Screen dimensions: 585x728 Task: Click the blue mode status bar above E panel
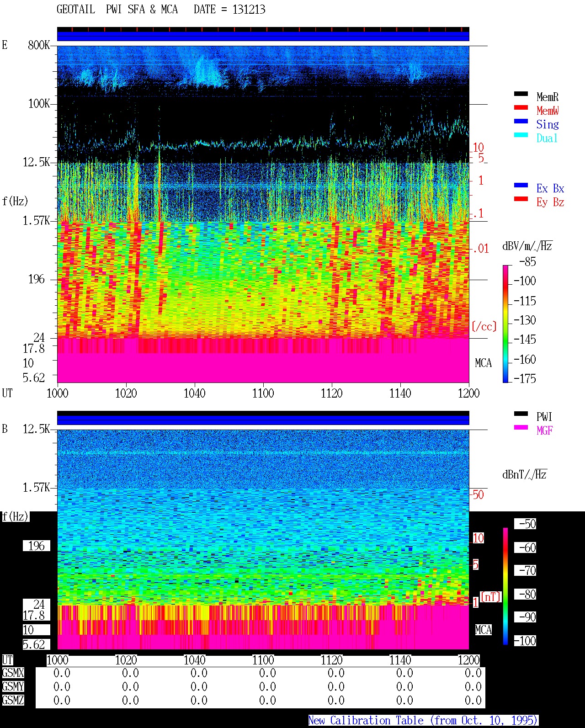263,36
